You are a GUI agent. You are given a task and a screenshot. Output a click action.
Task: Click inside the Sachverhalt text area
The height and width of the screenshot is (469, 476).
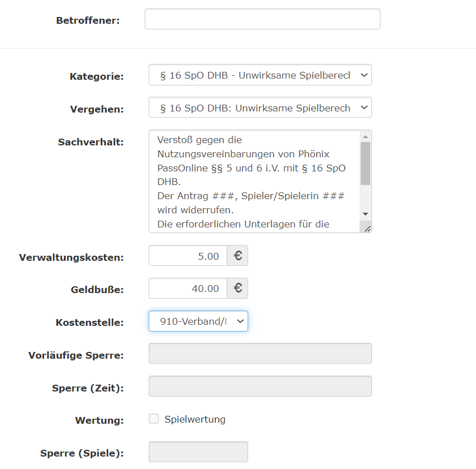(254, 181)
